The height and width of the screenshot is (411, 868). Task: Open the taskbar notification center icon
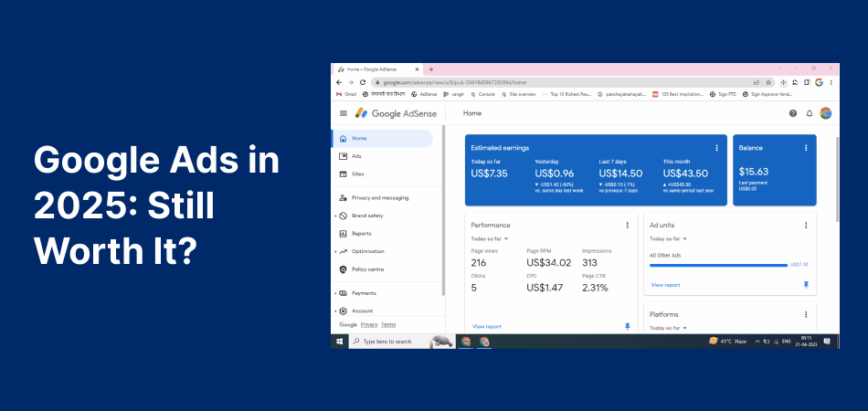coord(827,342)
